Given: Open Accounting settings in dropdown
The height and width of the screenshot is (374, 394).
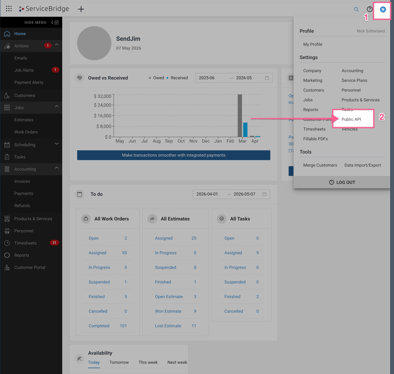Looking at the screenshot, I should pyautogui.click(x=352, y=71).
